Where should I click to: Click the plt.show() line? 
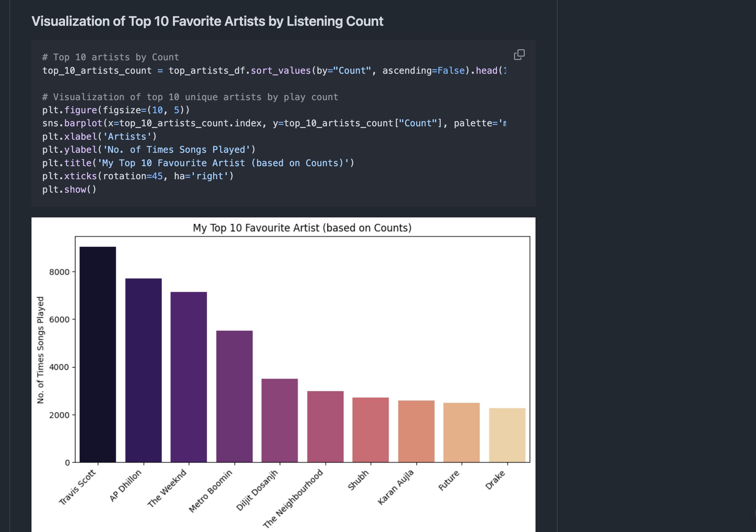(x=69, y=190)
